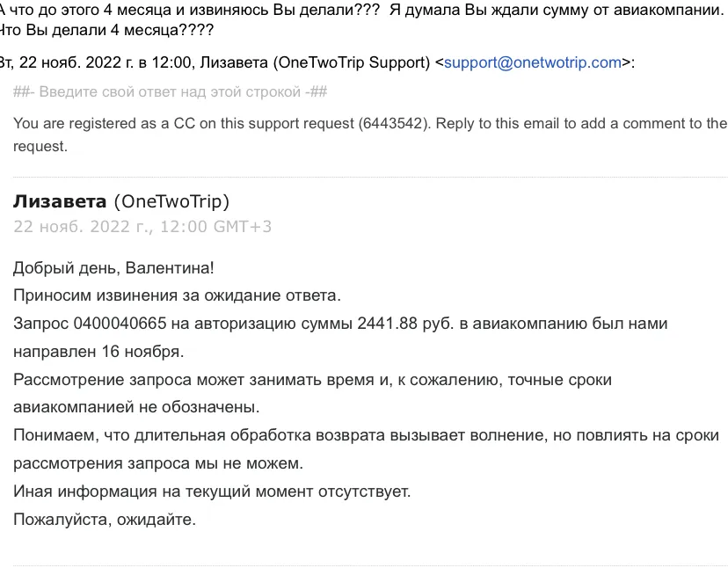Click the request number 0400040665
Image resolution: width=728 pixels, height=568 pixels.
(120, 324)
